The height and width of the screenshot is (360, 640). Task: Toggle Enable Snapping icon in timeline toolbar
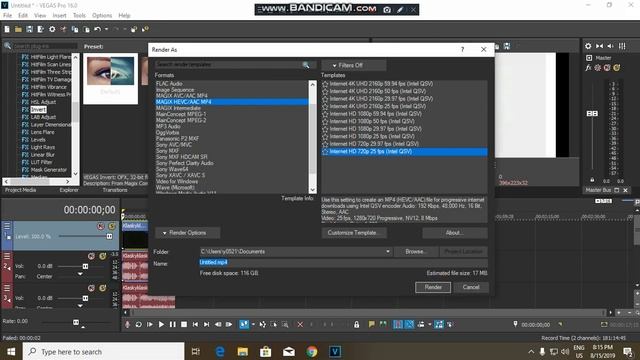pos(398,324)
